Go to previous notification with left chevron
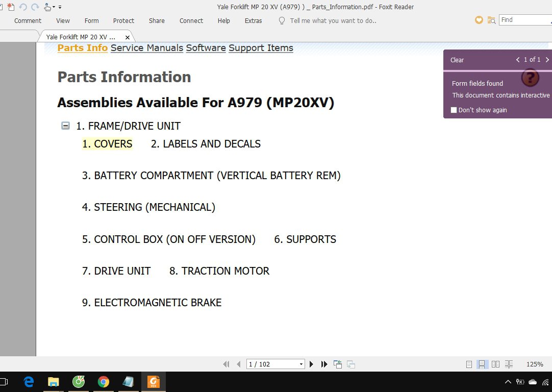The image size is (552, 392). tap(517, 60)
